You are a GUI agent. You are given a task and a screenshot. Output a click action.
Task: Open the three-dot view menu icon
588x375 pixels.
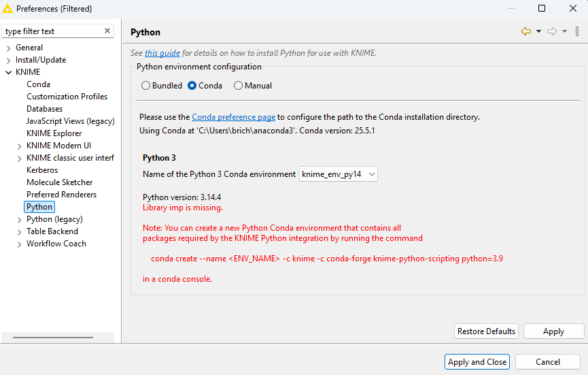[x=577, y=31]
